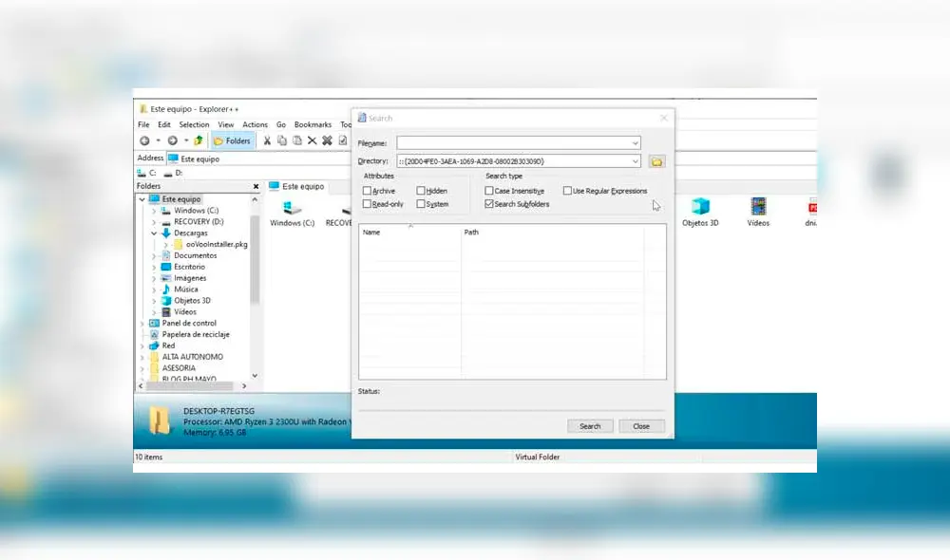Open the Filename dropdown in Search dialog
This screenshot has width=950, height=560.
click(x=635, y=141)
